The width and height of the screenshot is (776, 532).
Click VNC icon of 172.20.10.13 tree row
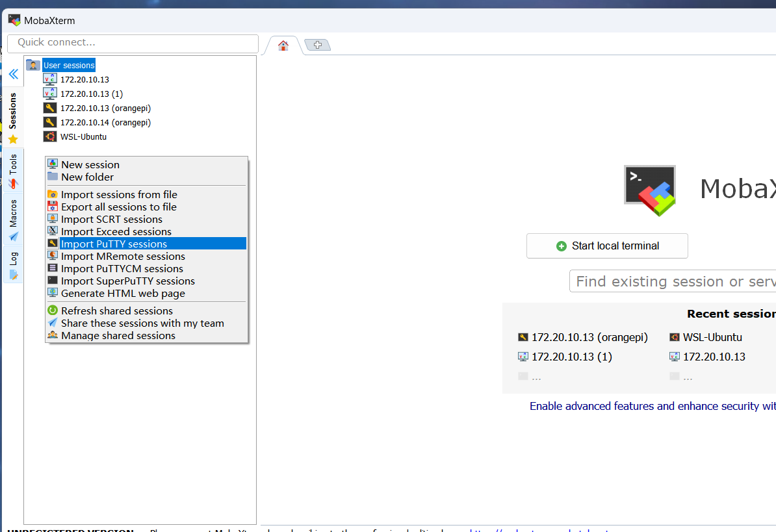pyautogui.click(x=50, y=79)
